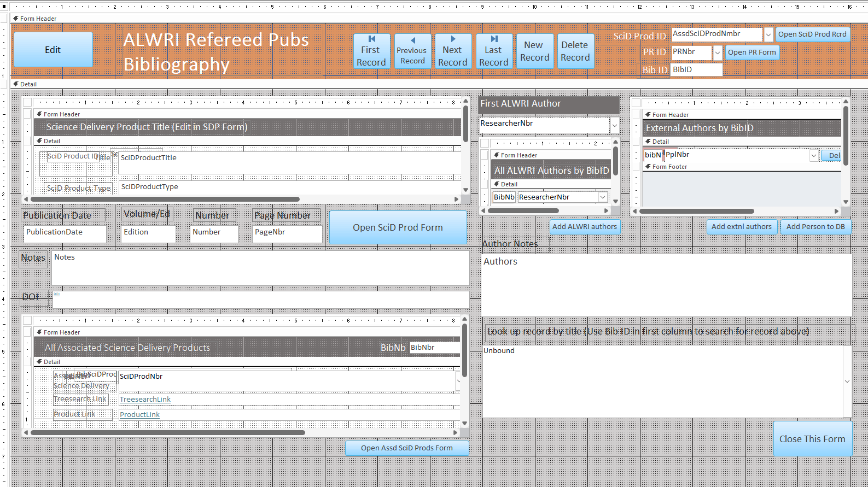This screenshot has height=487, width=868.
Task: Click the Last Record navigation button
Action: coord(494,51)
